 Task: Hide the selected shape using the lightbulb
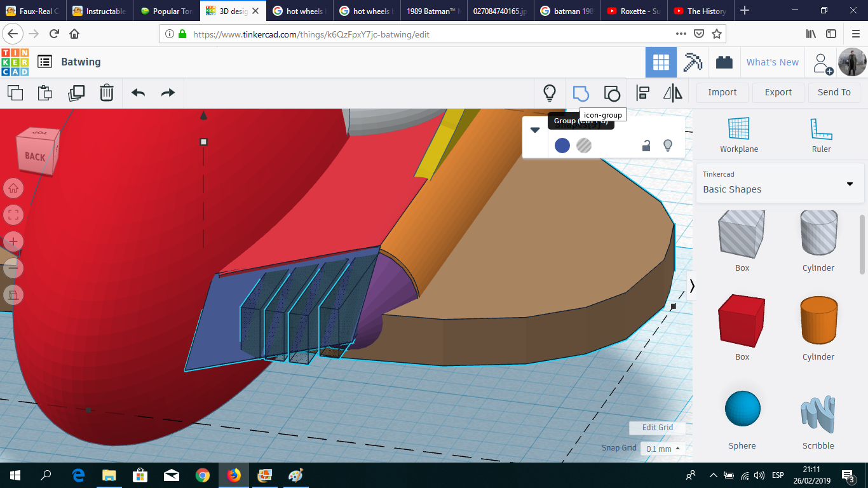tap(667, 146)
